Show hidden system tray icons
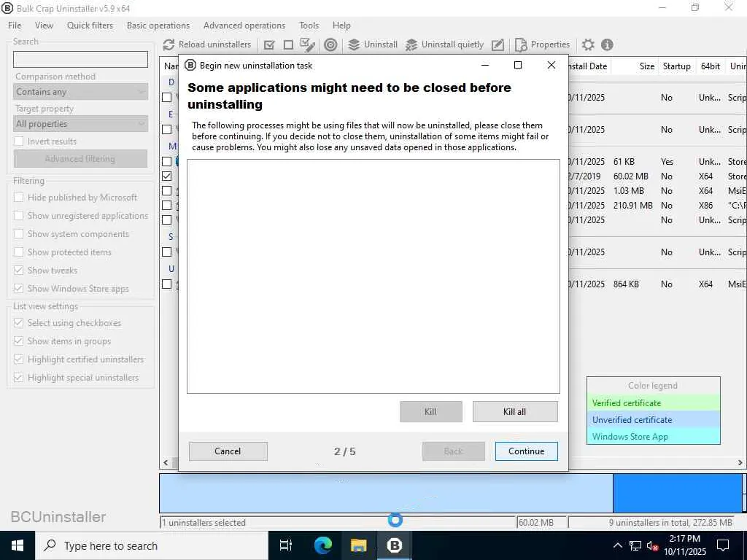 click(x=617, y=545)
